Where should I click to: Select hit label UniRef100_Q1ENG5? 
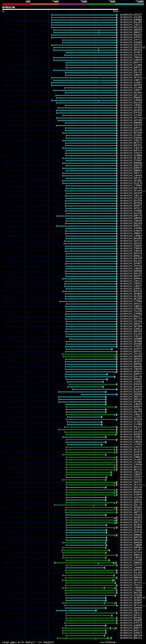click(131, 394)
